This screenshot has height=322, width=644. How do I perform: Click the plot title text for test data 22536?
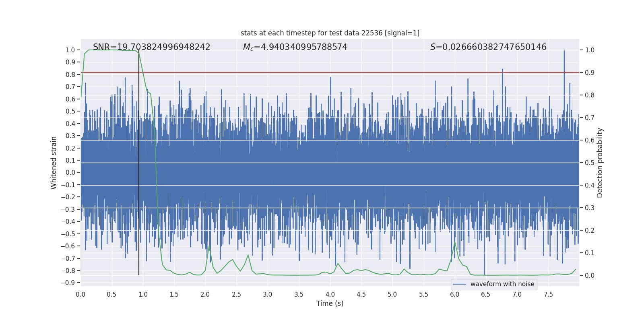330,33
